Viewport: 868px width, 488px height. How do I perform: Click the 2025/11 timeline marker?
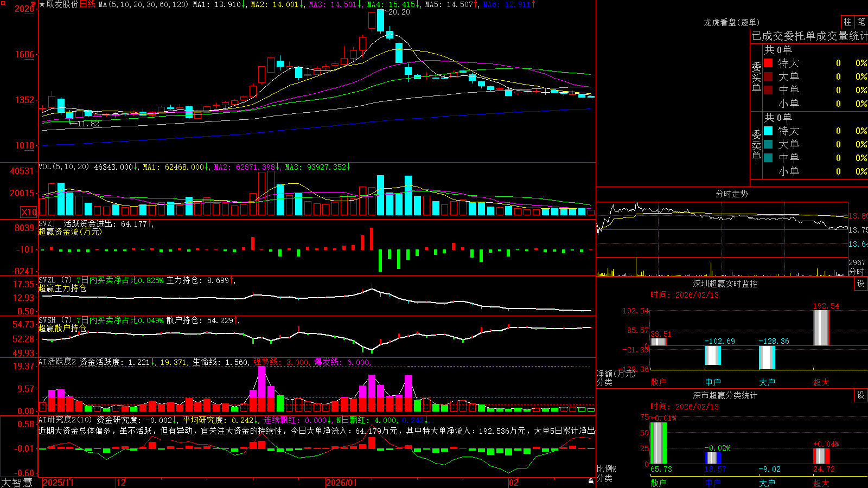58,483
